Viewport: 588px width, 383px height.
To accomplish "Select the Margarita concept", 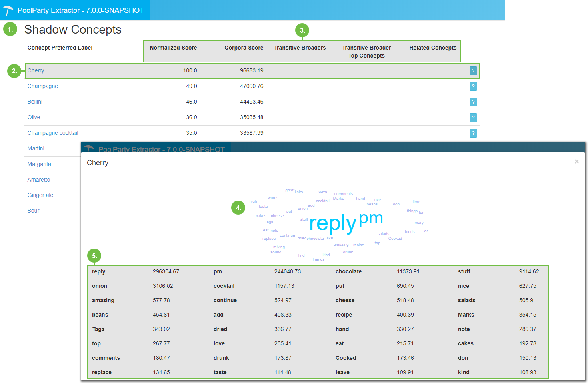I will (x=39, y=164).
